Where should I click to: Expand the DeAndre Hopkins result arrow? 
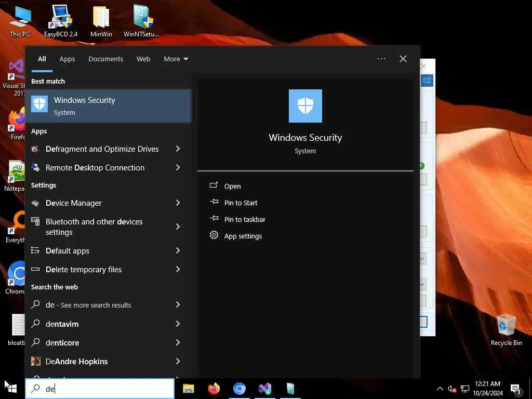click(x=178, y=361)
